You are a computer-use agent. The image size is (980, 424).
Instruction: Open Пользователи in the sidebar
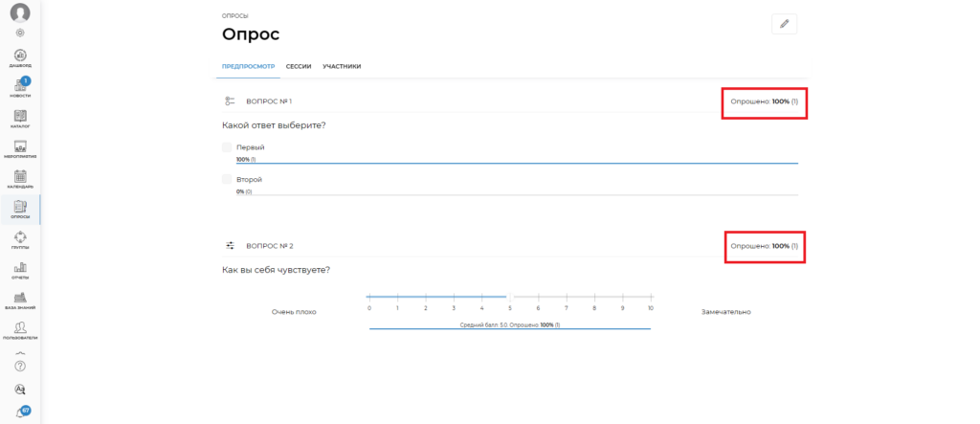coord(20,329)
